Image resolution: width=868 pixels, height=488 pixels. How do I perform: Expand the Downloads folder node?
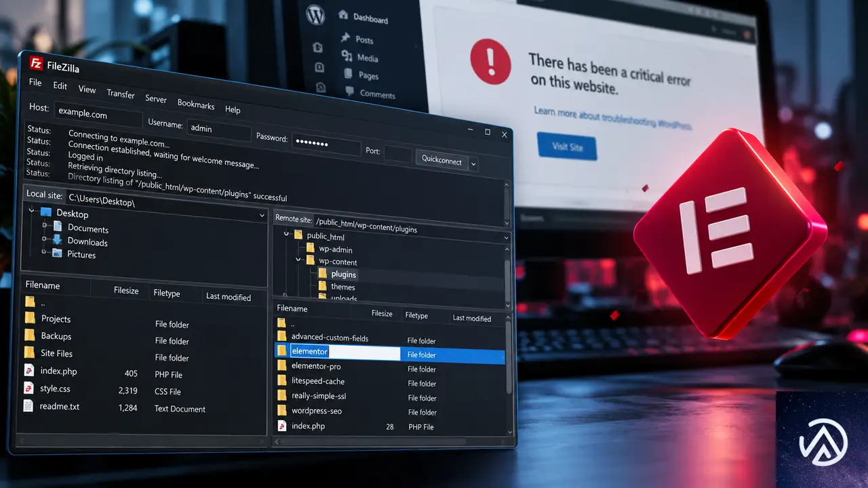(44, 240)
